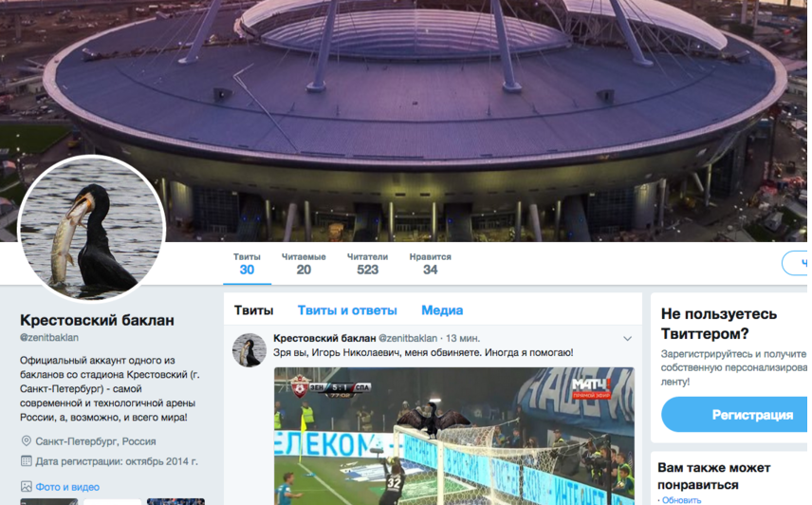Click the small tweet author avatar
Screen dimensions: 812x505
[x=249, y=350]
